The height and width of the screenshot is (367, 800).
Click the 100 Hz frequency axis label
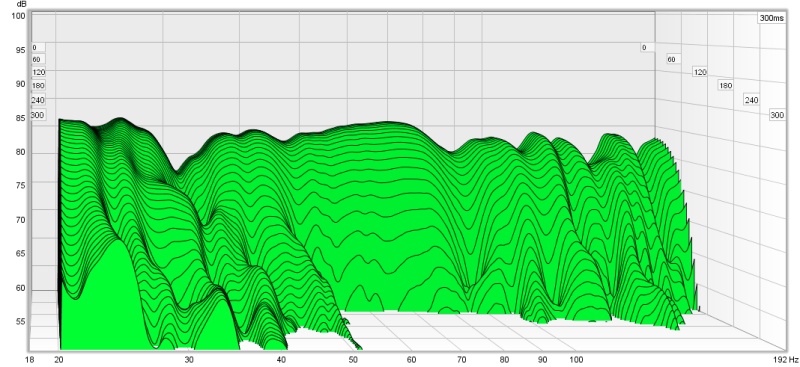point(577,360)
